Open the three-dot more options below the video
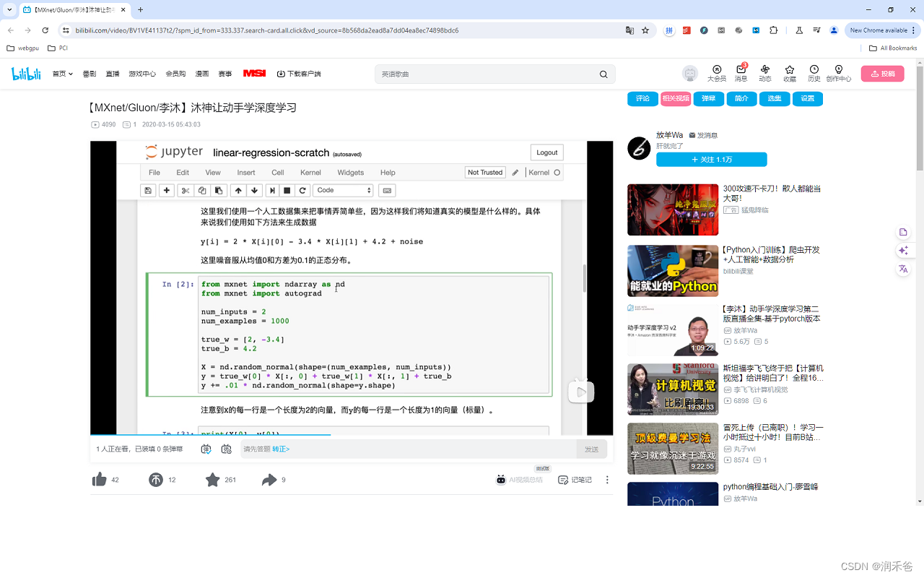 [x=607, y=480]
